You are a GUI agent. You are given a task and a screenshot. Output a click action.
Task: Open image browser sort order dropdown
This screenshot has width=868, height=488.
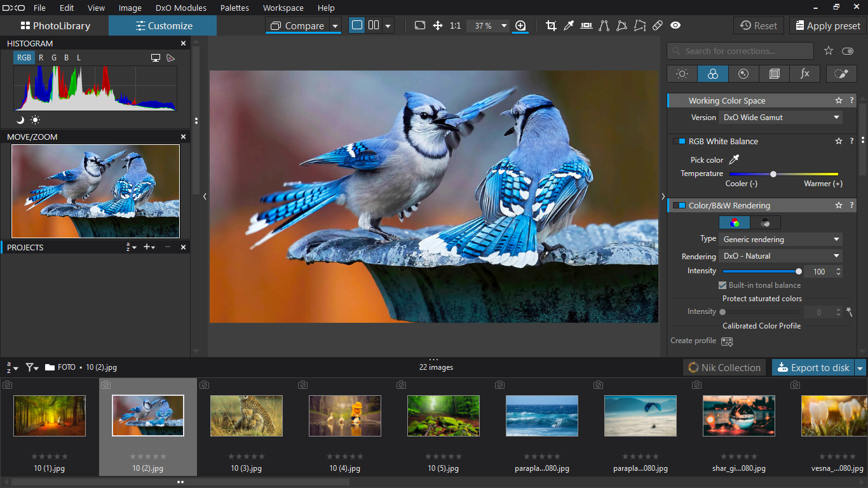pyautogui.click(x=12, y=367)
